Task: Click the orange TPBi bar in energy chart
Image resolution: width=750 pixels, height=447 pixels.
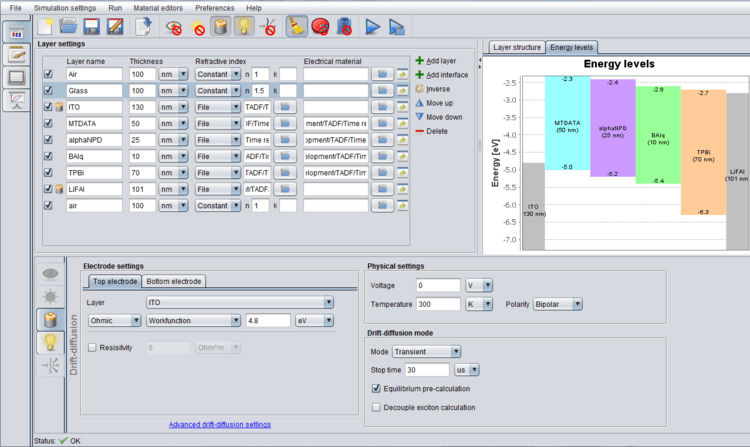Action: point(703,155)
